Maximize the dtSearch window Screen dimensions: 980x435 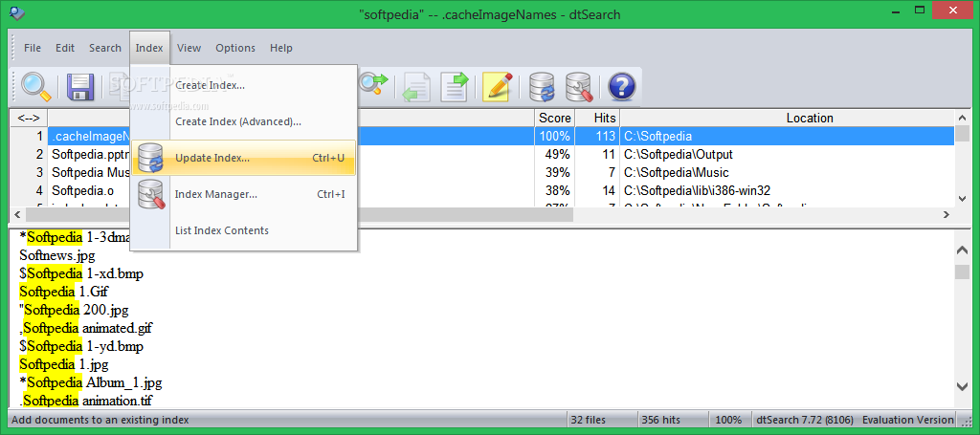click(x=919, y=10)
